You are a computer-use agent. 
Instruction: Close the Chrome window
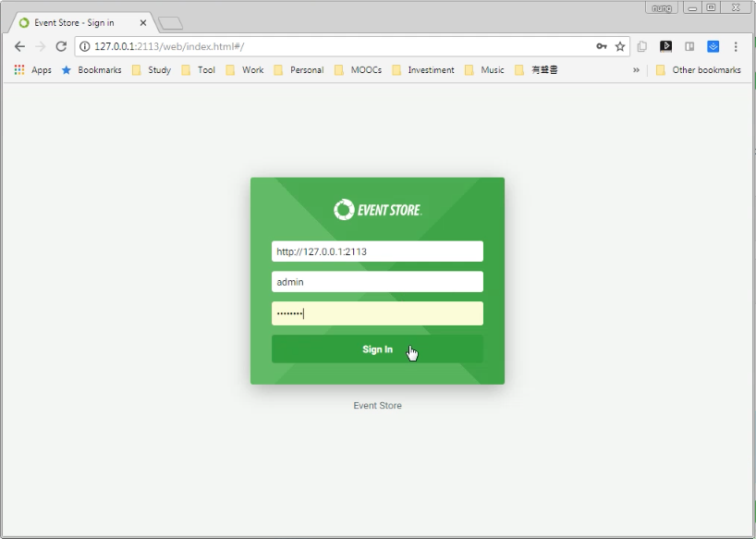pyautogui.click(x=736, y=7)
